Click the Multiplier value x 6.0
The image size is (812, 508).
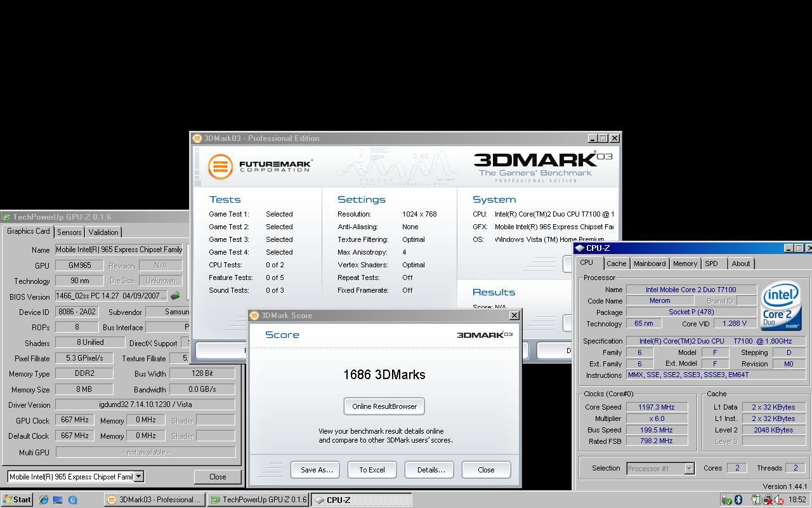(657, 418)
